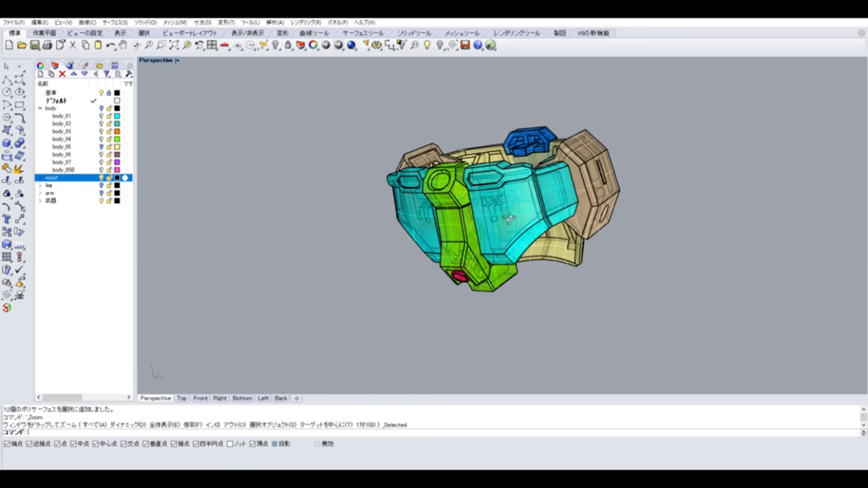Expand the leg layer group

pos(40,186)
